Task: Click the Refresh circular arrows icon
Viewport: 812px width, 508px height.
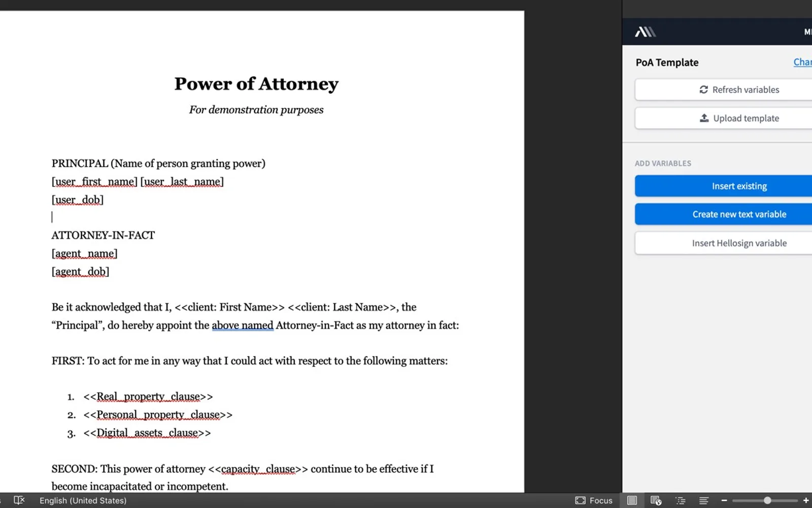Action: pyautogui.click(x=703, y=90)
